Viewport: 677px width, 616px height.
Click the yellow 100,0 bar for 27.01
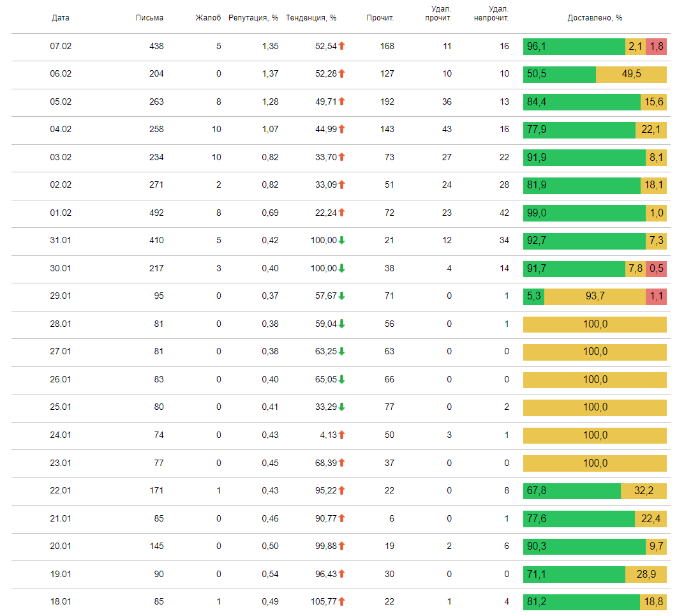(x=595, y=352)
